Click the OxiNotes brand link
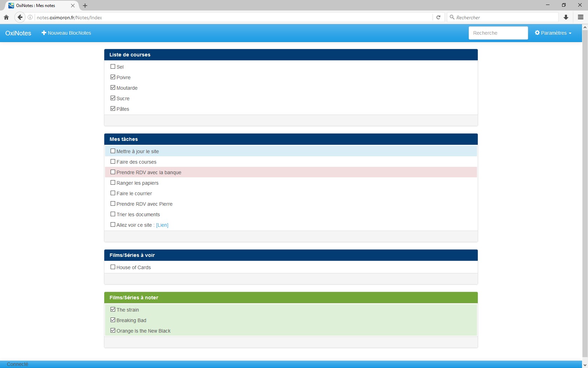 (x=18, y=33)
